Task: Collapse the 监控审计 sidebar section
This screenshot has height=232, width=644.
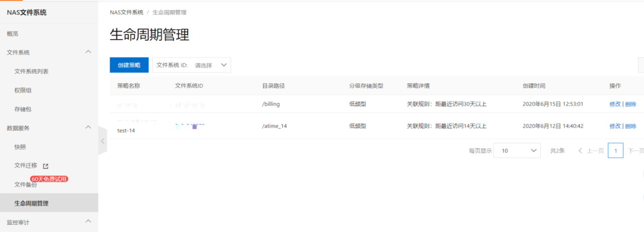Action: pos(88,221)
